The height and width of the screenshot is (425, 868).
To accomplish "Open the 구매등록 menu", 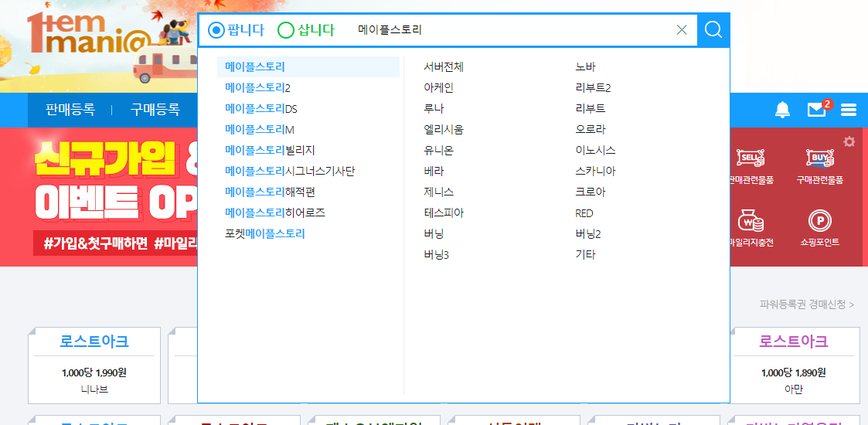I will click(155, 110).
